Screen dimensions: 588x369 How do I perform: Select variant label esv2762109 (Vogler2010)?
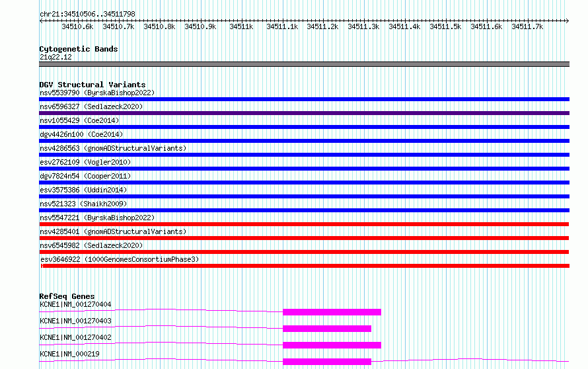[x=85, y=162]
